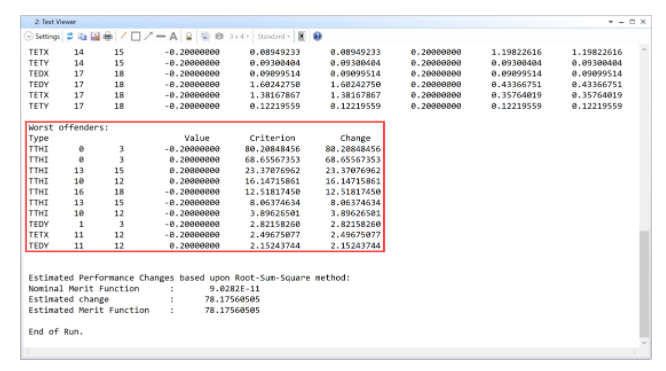The image size is (666, 371).
Task: Copy the window contents with the copy icon
Action: (82, 37)
